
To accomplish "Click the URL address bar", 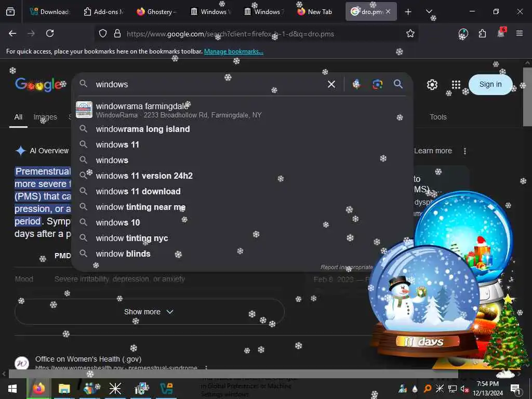I will pos(257,34).
